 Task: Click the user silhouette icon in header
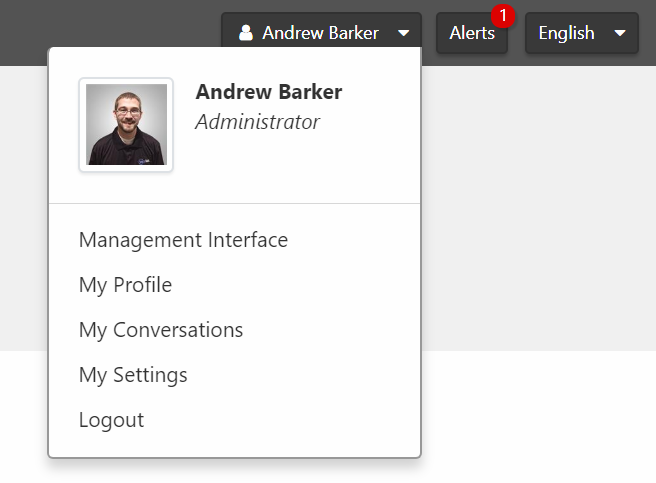(x=246, y=33)
